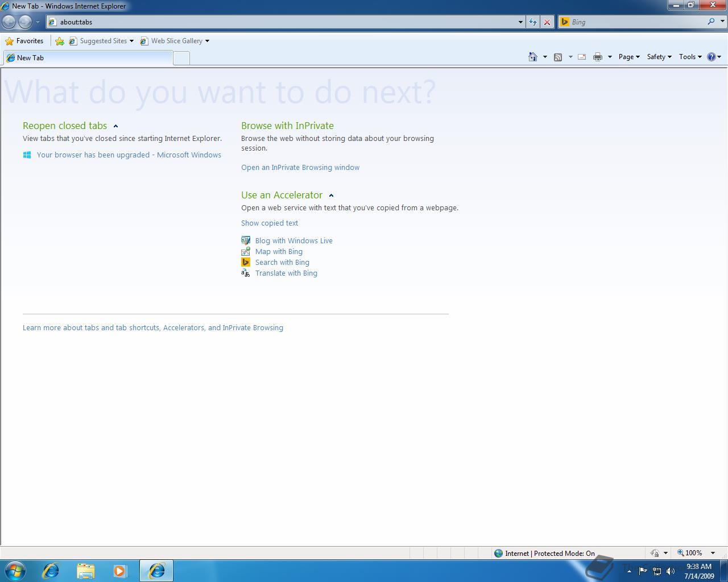Click the magnifier Search icon
Viewport: 728px width, 582px height.
711,22
